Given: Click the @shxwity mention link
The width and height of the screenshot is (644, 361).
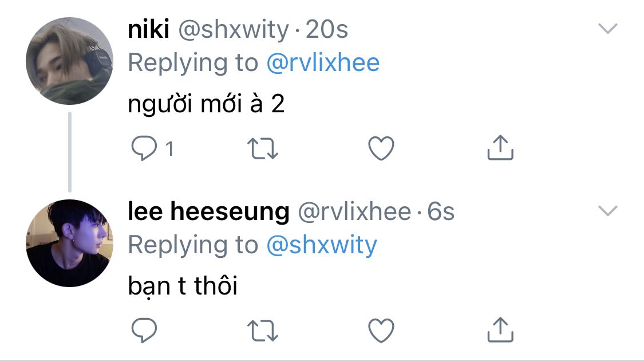Looking at the screenshot, I should click(322, 245).
